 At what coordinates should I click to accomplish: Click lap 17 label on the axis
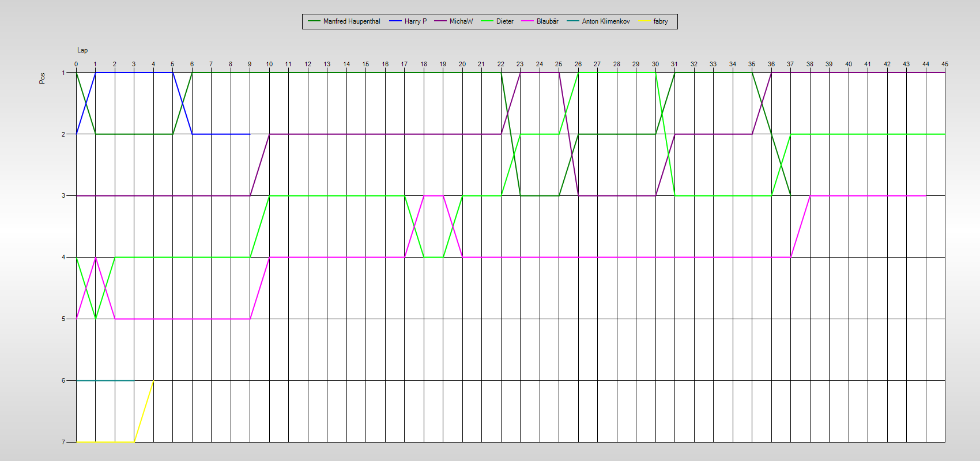[x=404, y=64]
